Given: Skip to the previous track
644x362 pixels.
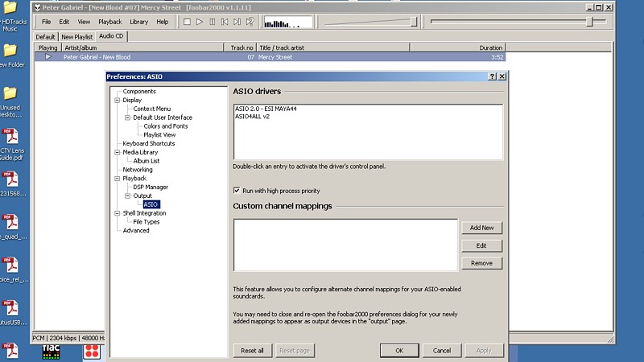Looking at the screenshot, I should (225, 22).
